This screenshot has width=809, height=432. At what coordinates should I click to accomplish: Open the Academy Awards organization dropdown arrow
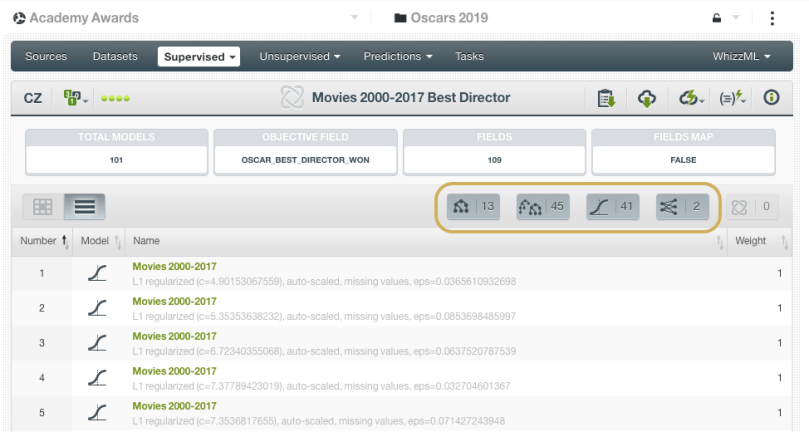pos(354,18)
